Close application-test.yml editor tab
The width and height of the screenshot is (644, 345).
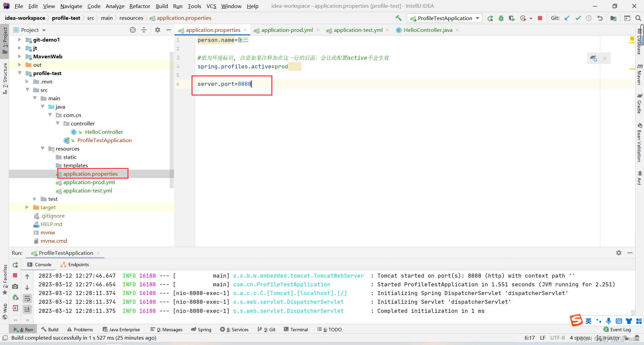387,30
